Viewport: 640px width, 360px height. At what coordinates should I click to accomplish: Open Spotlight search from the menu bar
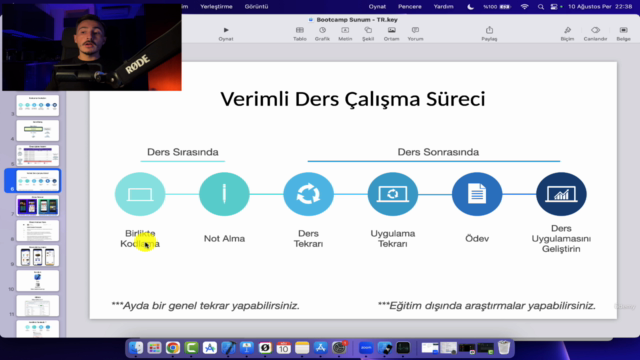click(x=541, y=7)
